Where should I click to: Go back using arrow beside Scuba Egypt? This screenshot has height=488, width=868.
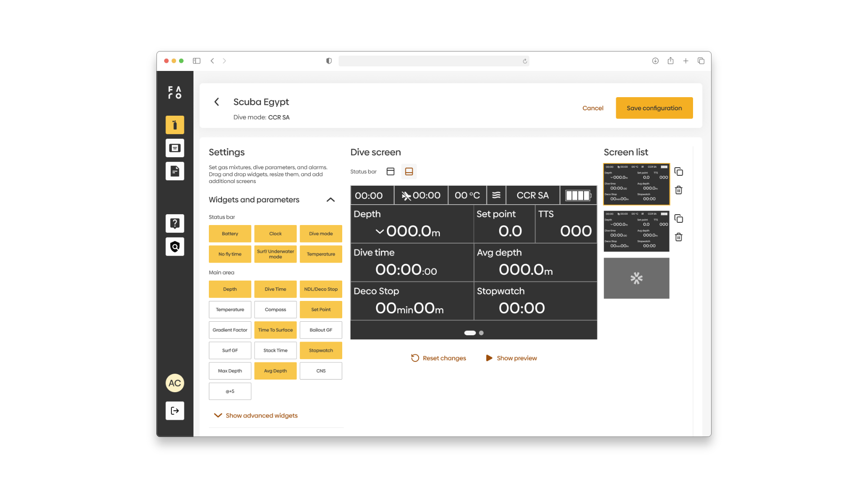217,102
